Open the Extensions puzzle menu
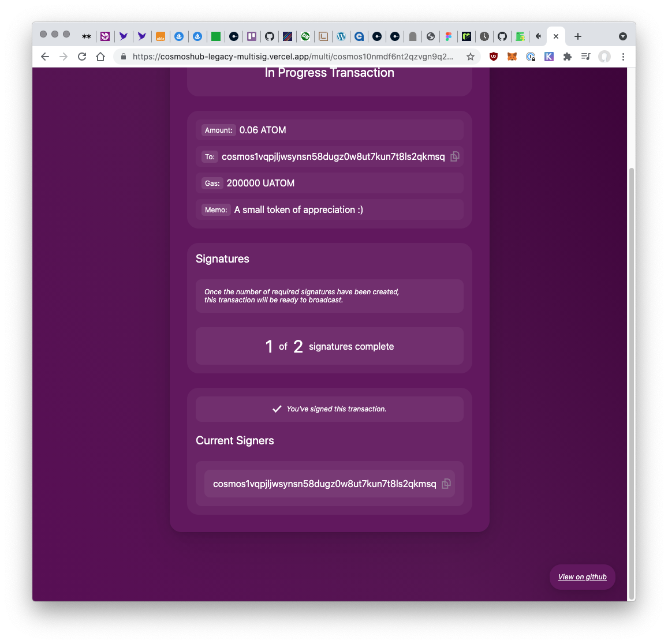The image size is (668, 644). [x=567, y=57]
